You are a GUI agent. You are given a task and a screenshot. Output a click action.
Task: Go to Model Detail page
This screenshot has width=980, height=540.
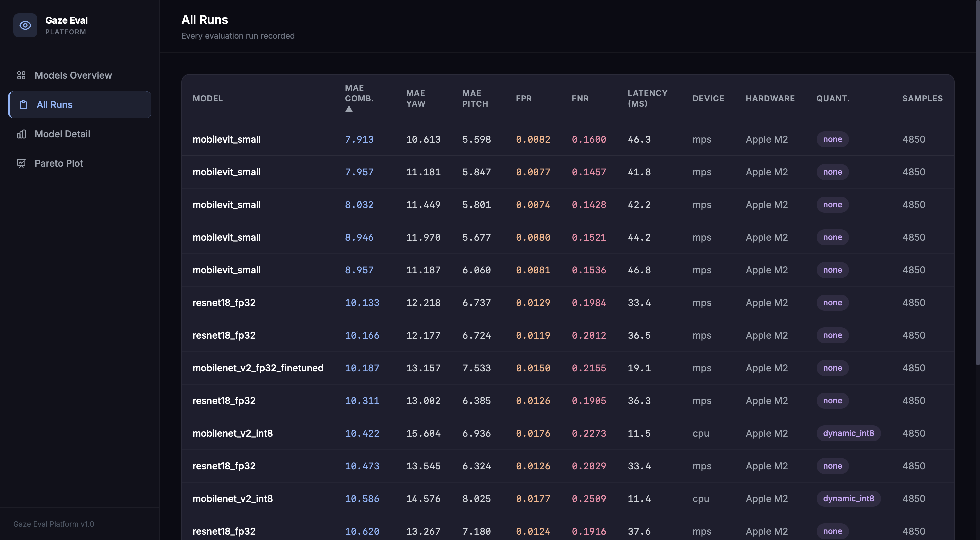(x=80, y=134)
